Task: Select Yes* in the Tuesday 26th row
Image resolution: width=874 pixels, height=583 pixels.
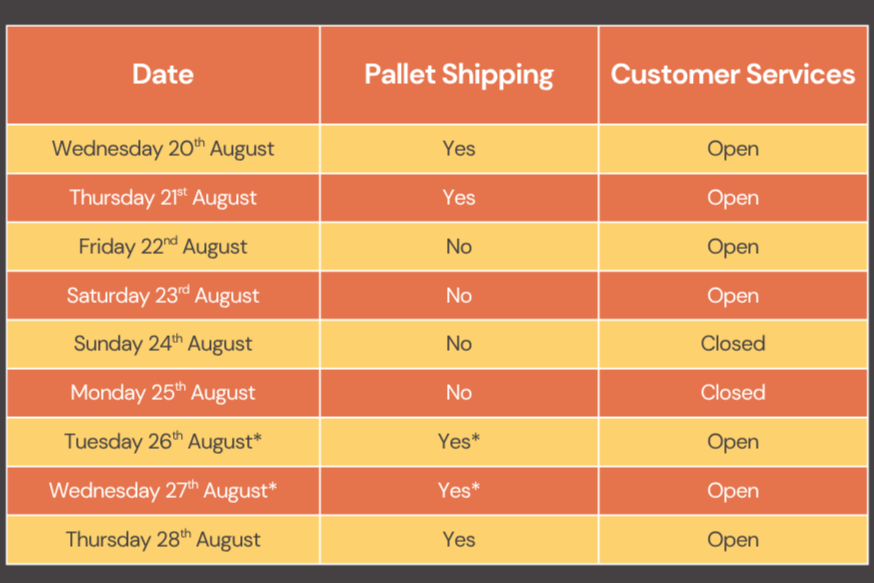Action: point(459,441)
